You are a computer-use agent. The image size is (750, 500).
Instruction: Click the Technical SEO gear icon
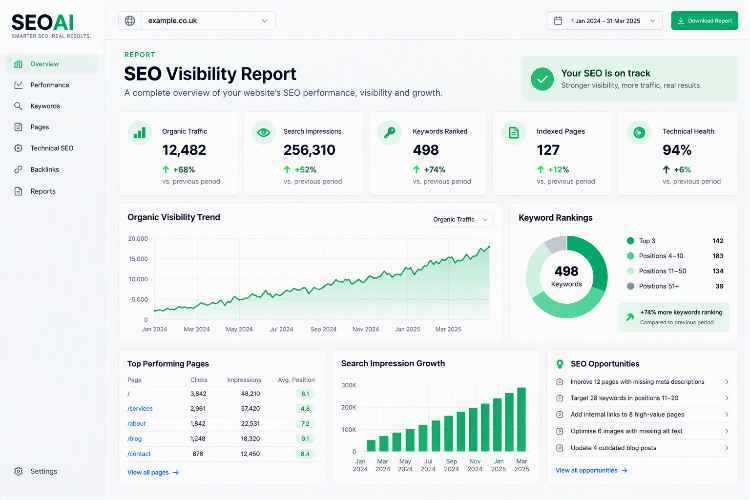click(18, 148)
